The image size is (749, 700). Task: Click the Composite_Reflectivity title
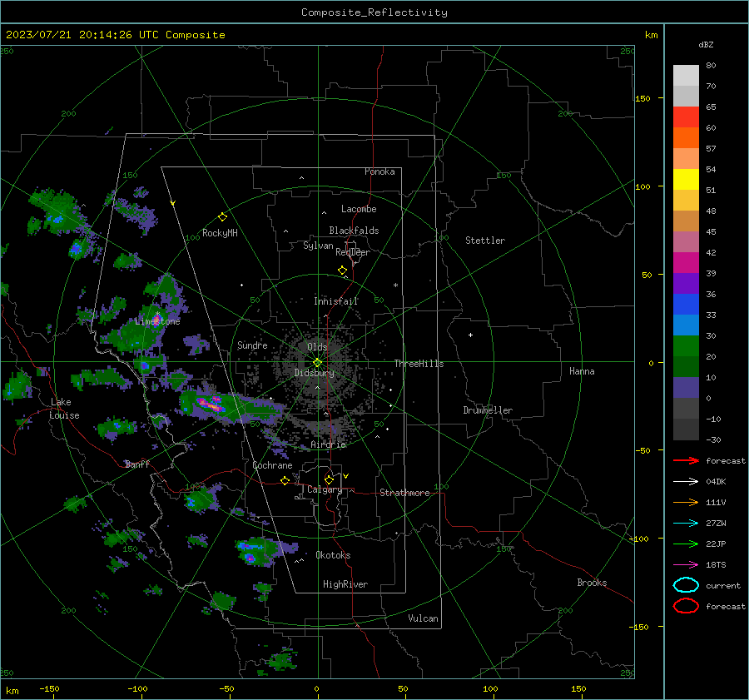[x=374, y=12]
